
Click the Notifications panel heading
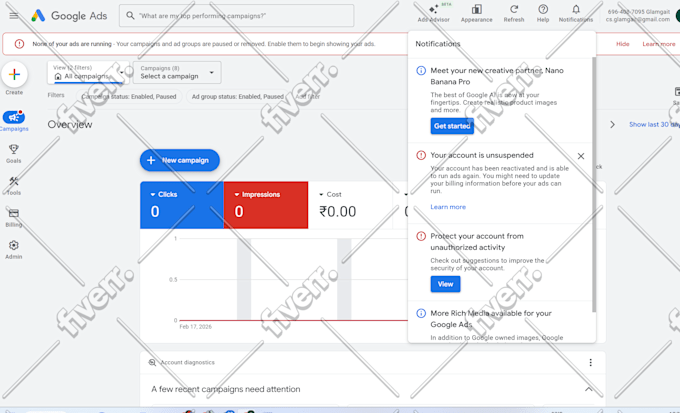tap(438, 44)
